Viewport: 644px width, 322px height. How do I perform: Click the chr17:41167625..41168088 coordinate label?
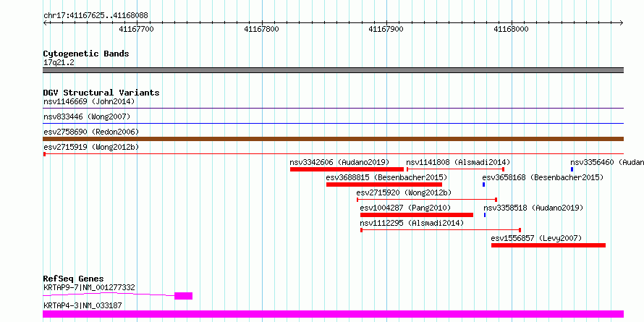(x=96, y=16)
